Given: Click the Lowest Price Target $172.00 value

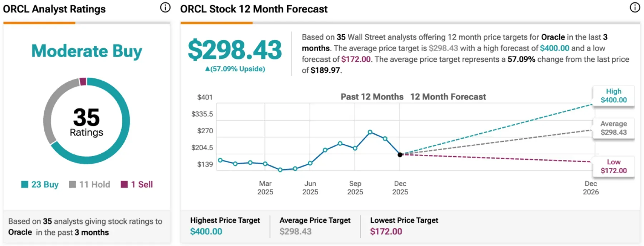Looking at the screenshot, I should coord(386,232).
